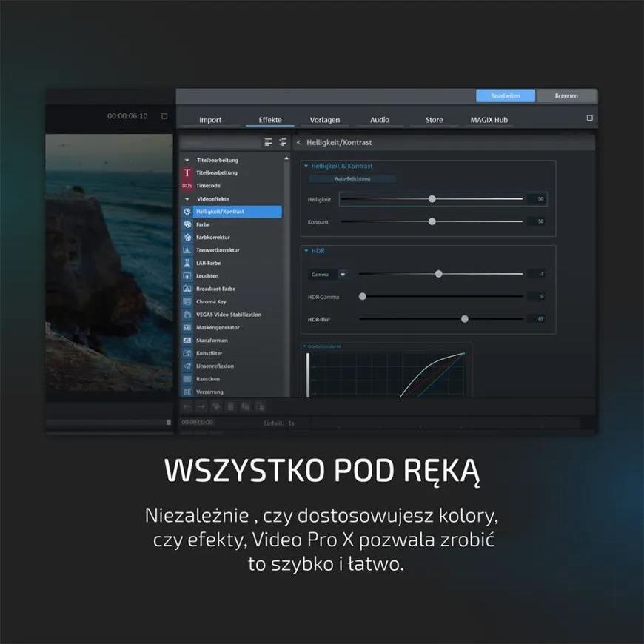
Task: Toggle the media pool panel maximize box
Action: (589, 118)
